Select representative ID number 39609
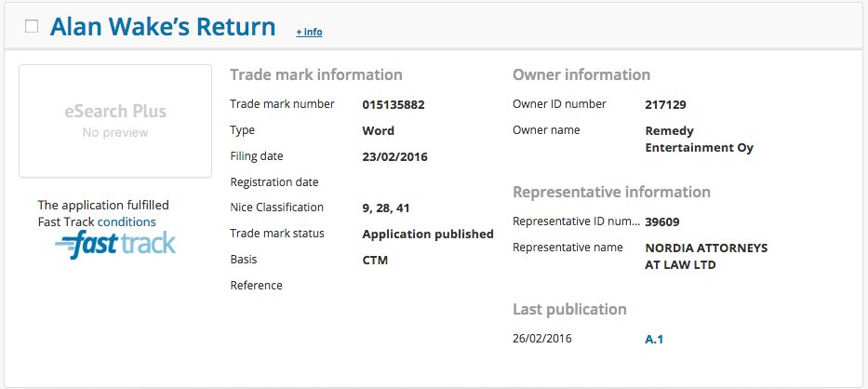868x389 pixels. point(662,222)
